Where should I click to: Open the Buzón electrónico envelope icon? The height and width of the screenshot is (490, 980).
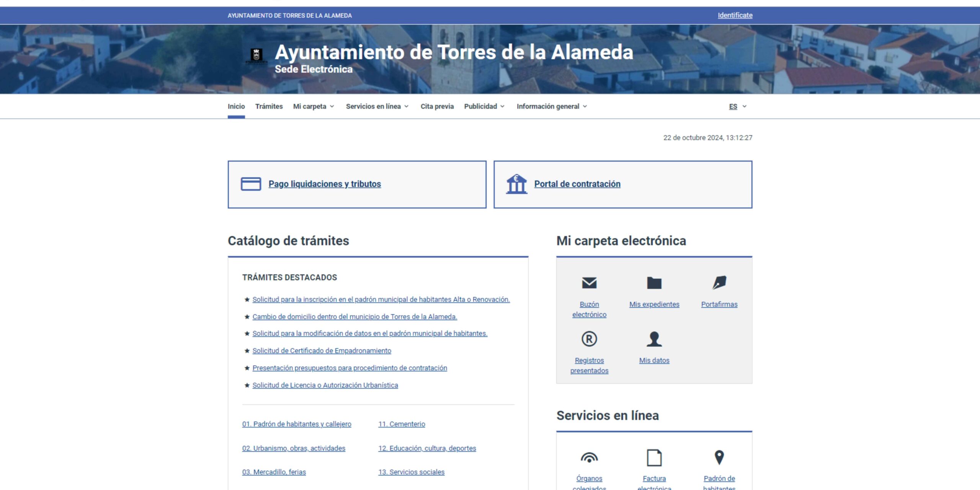pyautogui.click(x=589, y=283)
